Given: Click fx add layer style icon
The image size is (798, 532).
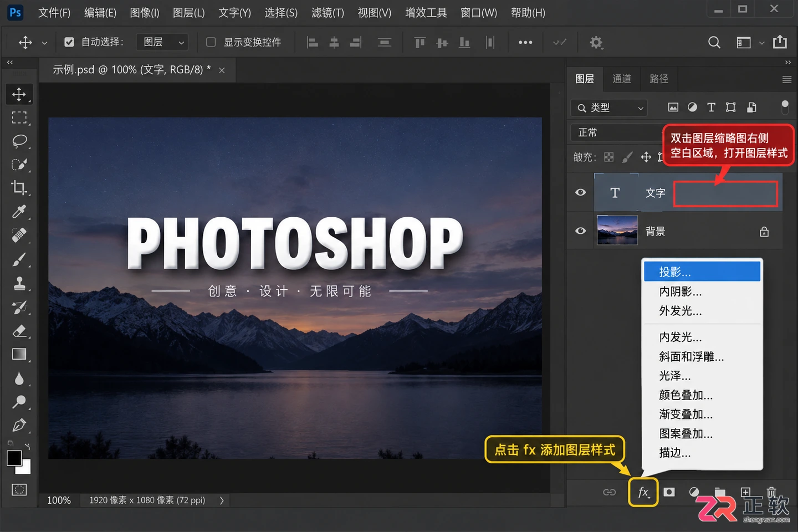Looking at the screenshot, I should click(x=643, y=492).
